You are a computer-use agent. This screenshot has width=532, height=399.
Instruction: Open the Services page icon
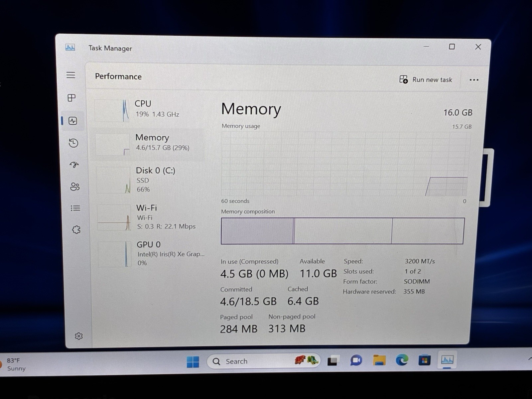76,230
